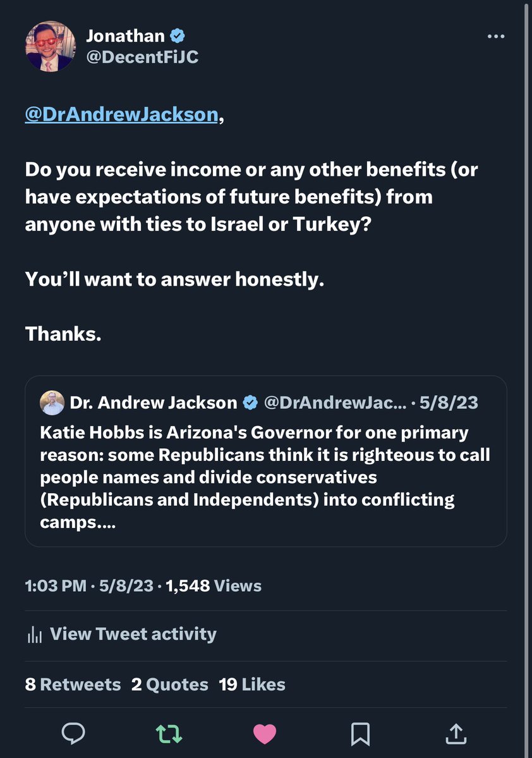Open the three-dot more options menu

tap(496, 37)
